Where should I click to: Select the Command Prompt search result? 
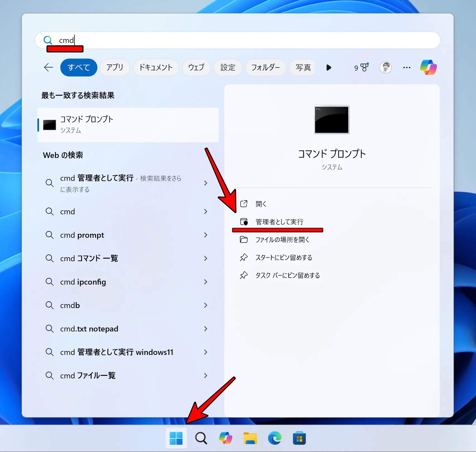tap(128, 124)
